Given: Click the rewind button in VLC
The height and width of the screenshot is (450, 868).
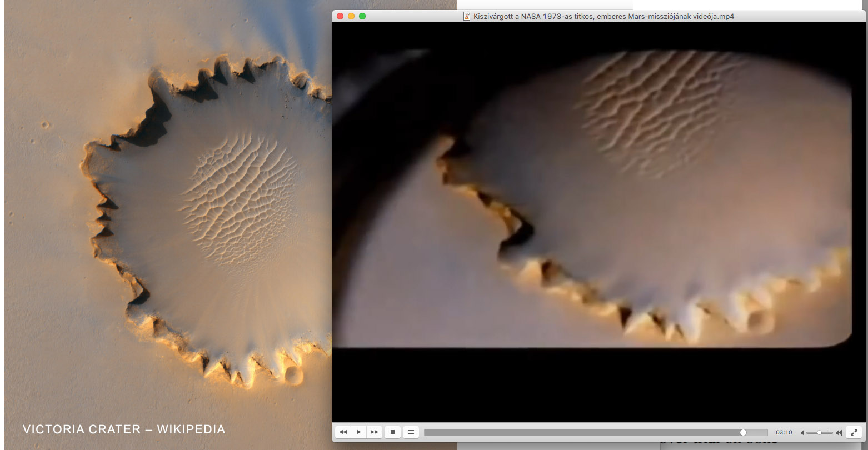Looking at the screenshot, I should coord(343,432).
